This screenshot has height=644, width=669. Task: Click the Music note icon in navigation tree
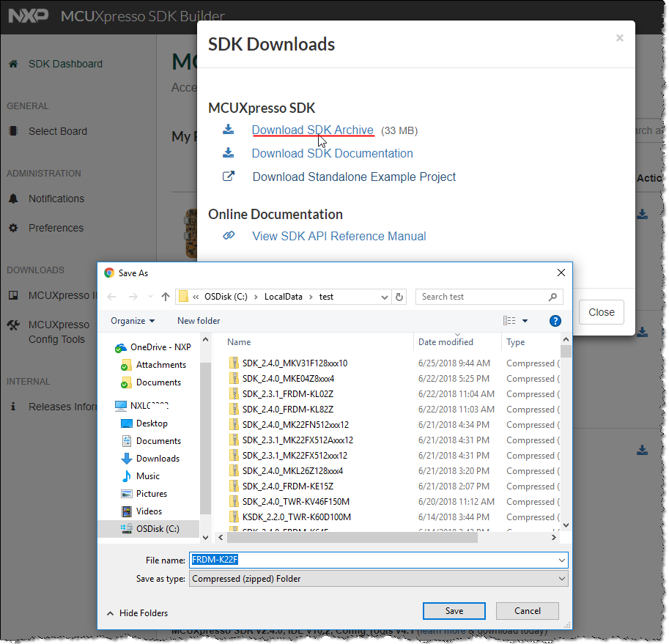[x=127, y=476]
